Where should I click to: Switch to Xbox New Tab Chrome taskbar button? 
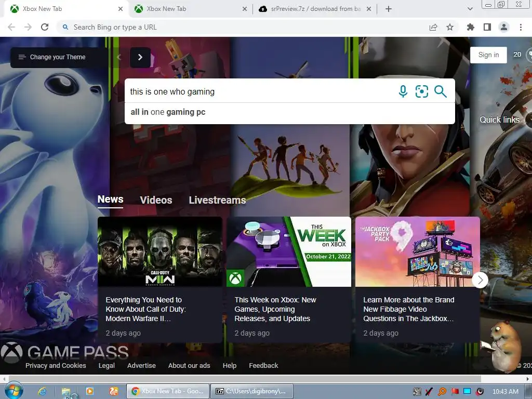tap(168, 391)
